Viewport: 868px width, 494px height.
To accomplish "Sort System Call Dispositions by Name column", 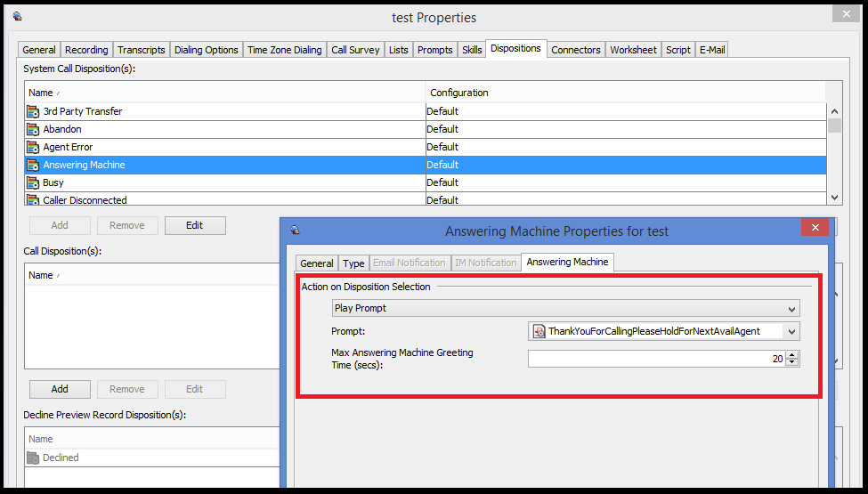I will (224, 93).
